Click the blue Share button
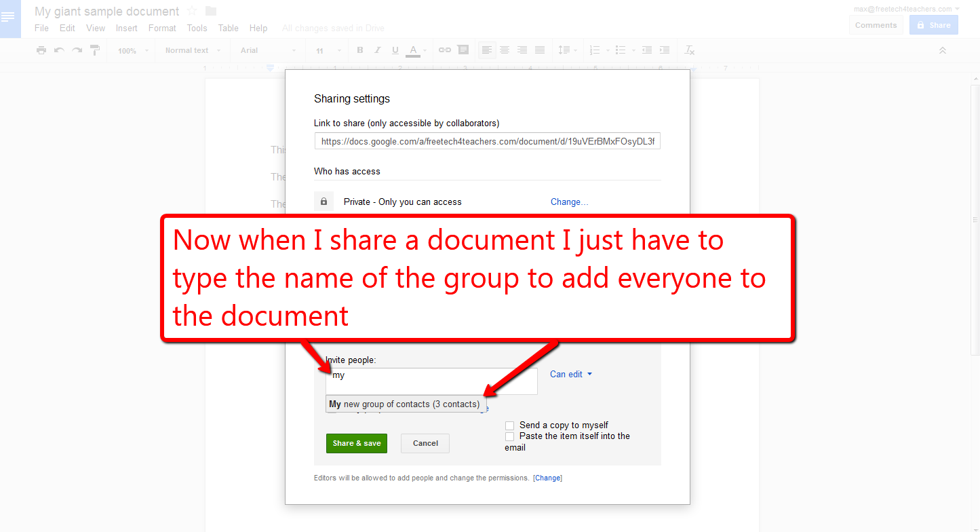 pyautogui.click(x=933, y=25)
